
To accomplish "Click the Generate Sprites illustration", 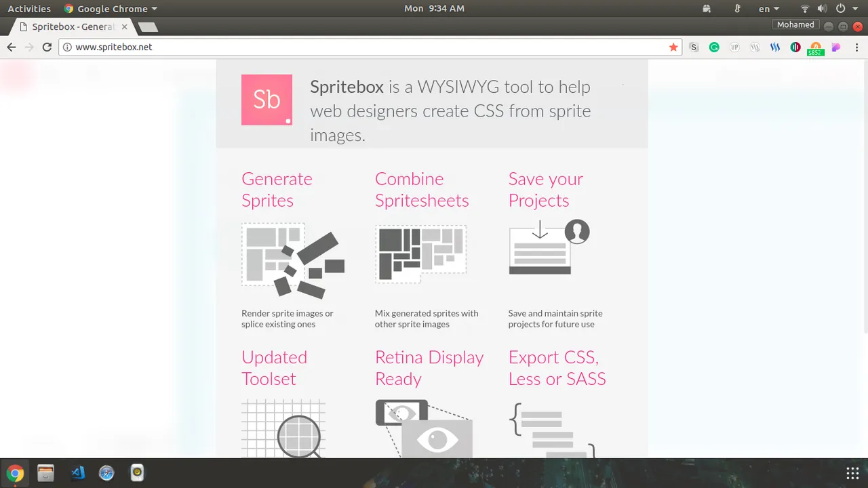I will tap(293, 261).
